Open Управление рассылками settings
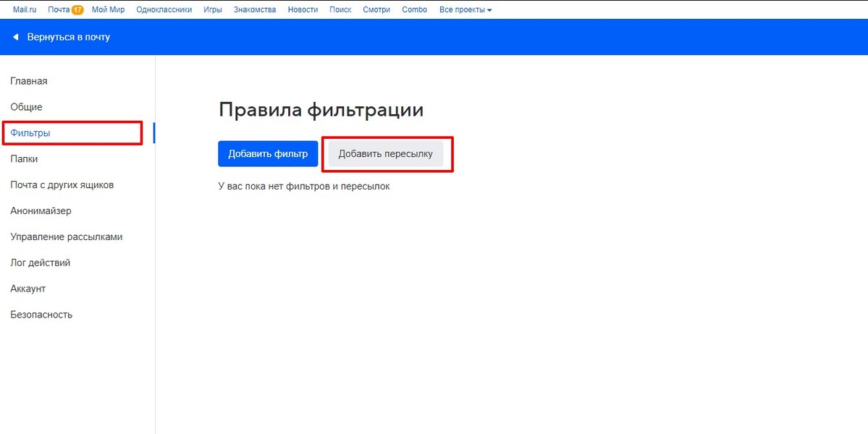868x434 pixels. pos(67,237)
